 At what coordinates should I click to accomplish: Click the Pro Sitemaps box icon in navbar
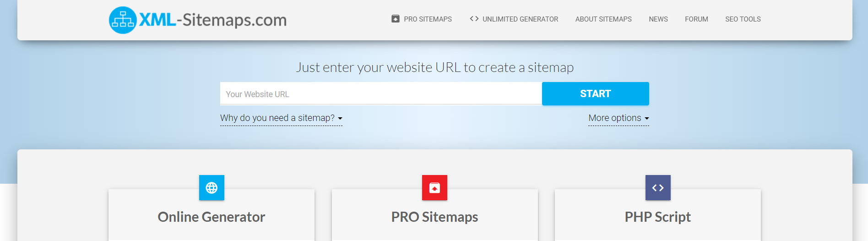[x=396, y=19]
